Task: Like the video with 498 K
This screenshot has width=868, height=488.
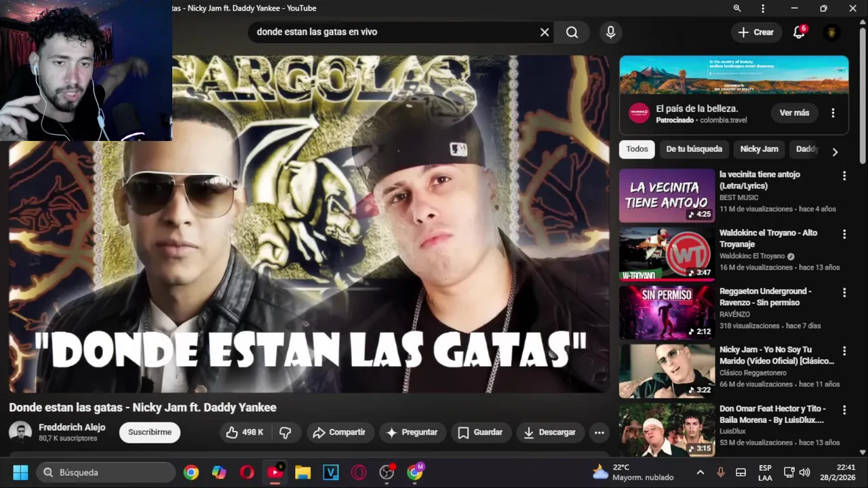Action: (244, 432)
